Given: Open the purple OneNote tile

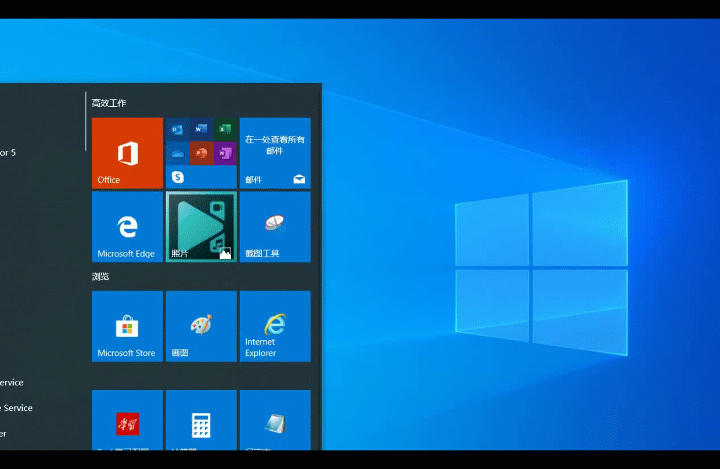Looking at the screenshot, I should 225,153.
